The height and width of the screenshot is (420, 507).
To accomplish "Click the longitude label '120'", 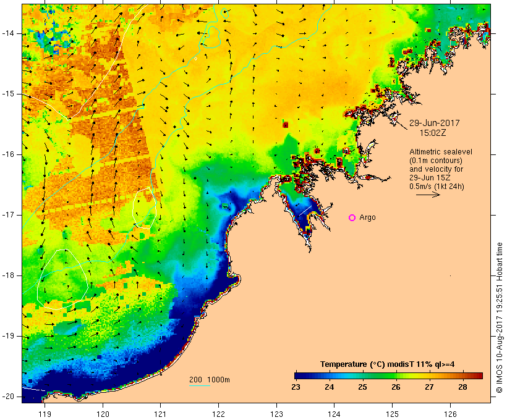I will click(103, 414).
